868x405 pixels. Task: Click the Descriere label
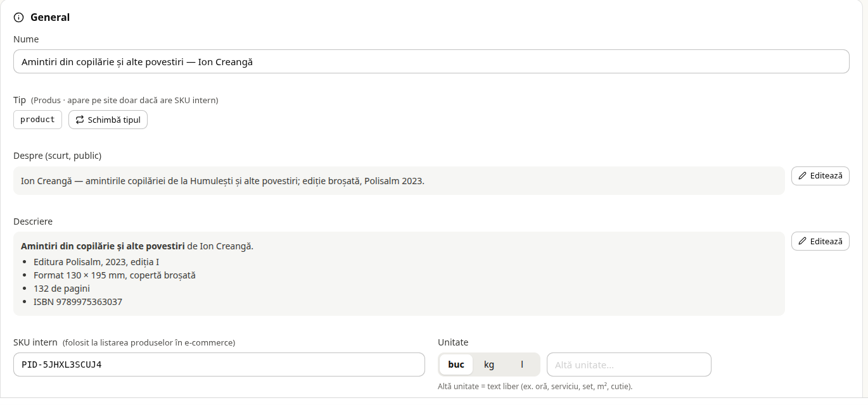(33, 221)
